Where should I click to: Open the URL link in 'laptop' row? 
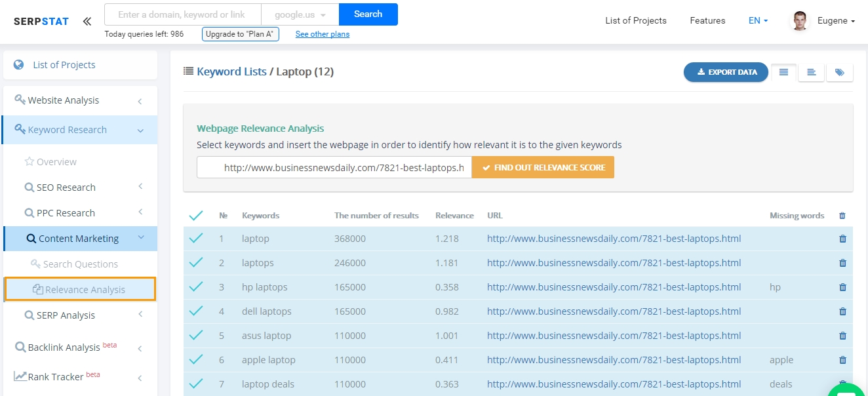pos(614,239)
